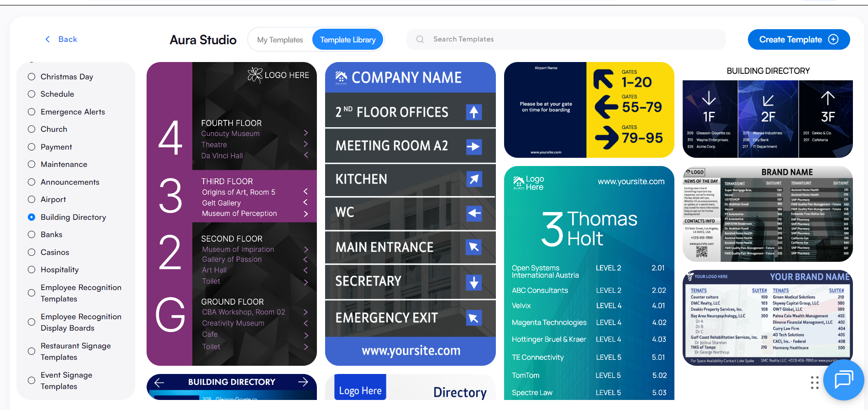Click chevron next to Gallery of Passion

(306, 259)
